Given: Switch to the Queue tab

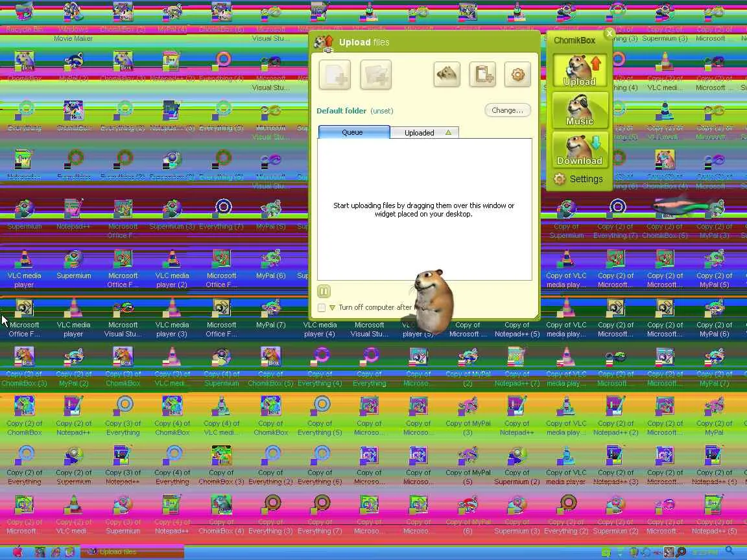Looking at the screenshot, I should [353, 132].
